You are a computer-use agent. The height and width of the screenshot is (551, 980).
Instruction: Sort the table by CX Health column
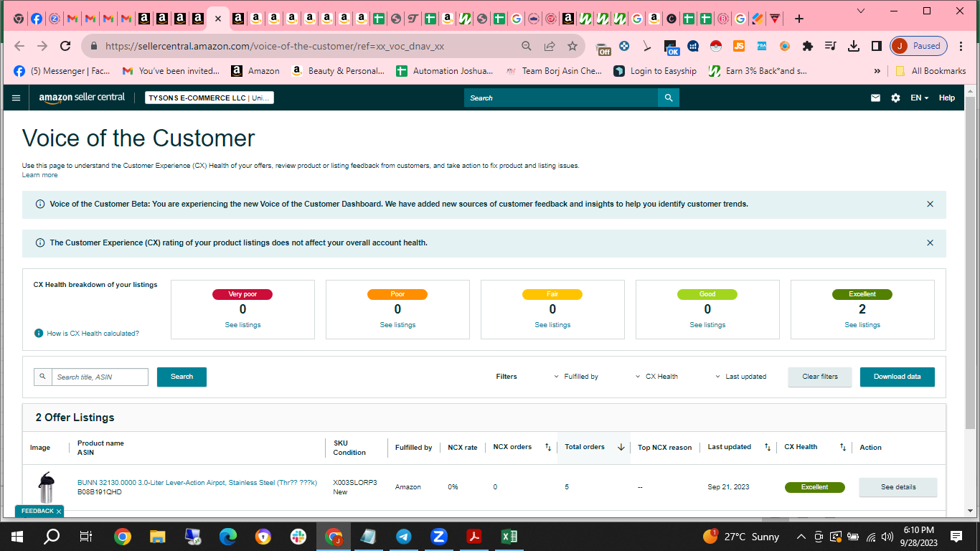[843, 448]
